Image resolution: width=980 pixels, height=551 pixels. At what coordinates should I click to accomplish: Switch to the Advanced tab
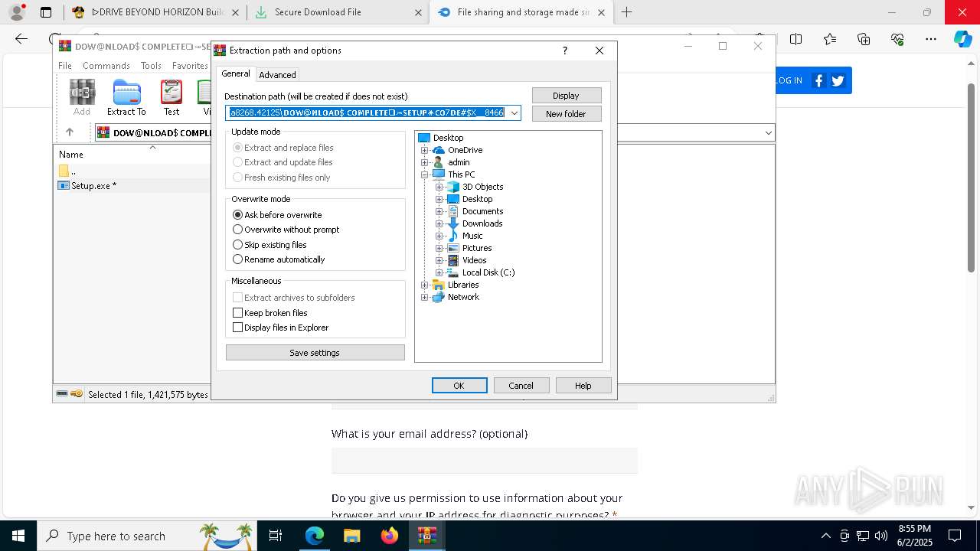point(277,75)
